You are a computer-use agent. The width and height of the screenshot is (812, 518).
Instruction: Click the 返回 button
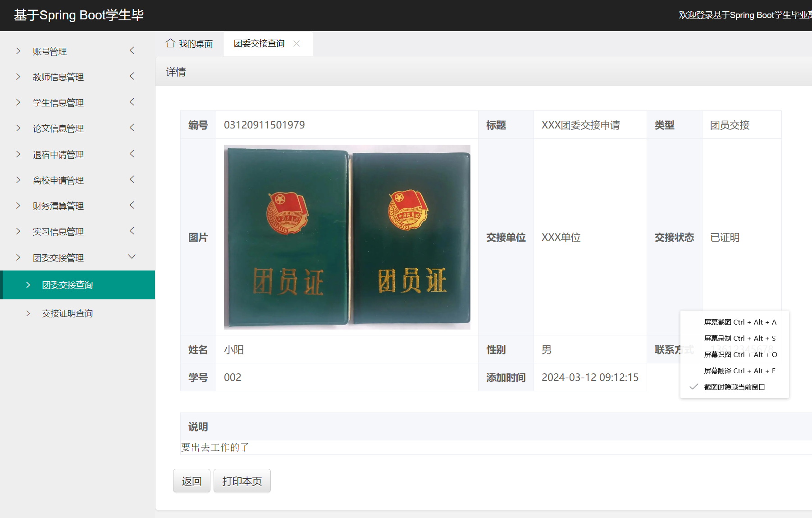tap(192, 481)
